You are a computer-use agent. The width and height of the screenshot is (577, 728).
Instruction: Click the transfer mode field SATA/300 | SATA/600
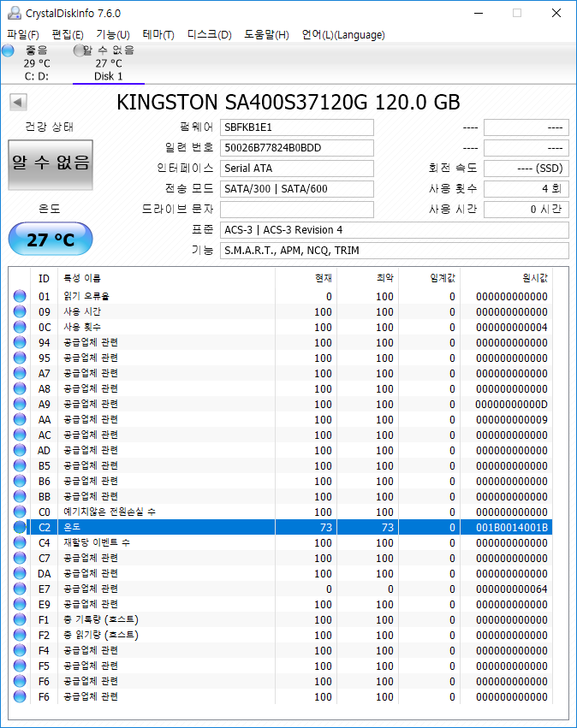click(297, 188)
